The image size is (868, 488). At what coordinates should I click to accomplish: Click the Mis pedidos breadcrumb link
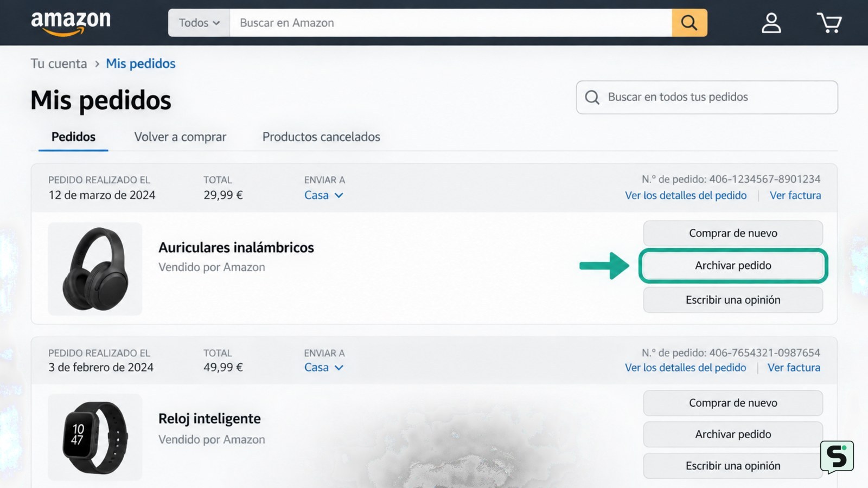click(141, 63)
